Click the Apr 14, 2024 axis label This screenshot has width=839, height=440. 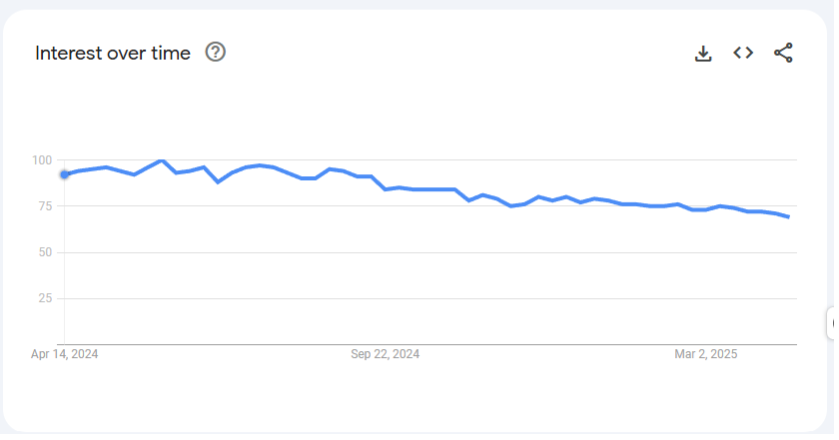coord(65,354)
